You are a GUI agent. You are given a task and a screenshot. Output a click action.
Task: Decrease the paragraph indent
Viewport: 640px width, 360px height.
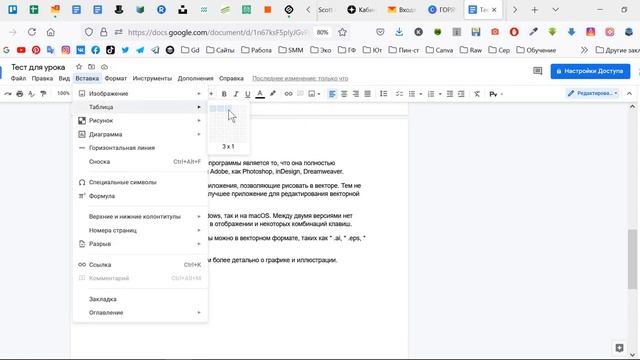pos(449,94)
